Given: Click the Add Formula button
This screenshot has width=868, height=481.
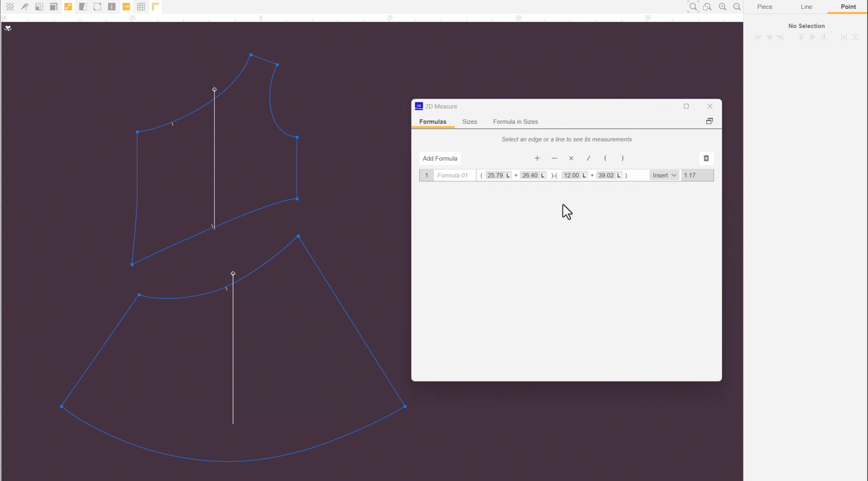Looking at the screenshot, I should pyautogui.click(x=440, y=158).
